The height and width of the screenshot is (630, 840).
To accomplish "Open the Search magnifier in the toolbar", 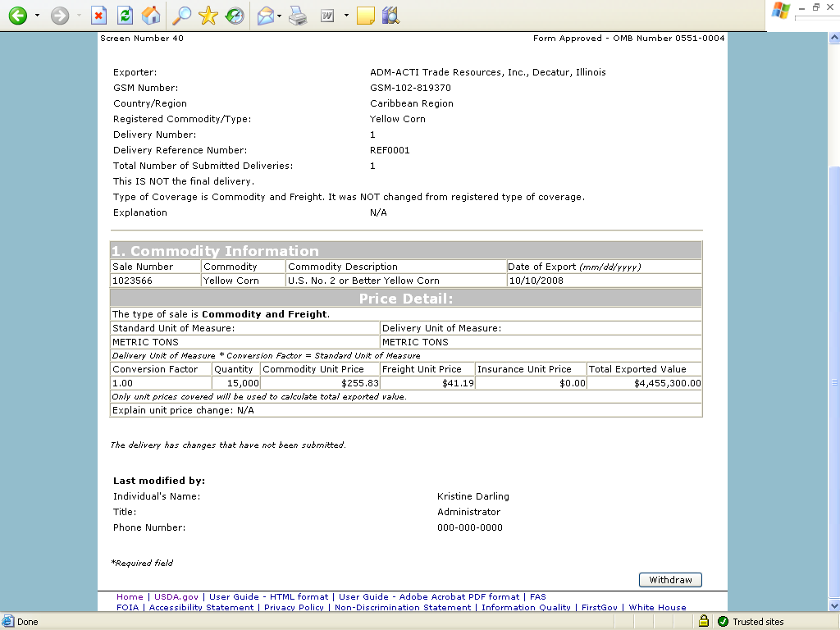I will point(182,16).
